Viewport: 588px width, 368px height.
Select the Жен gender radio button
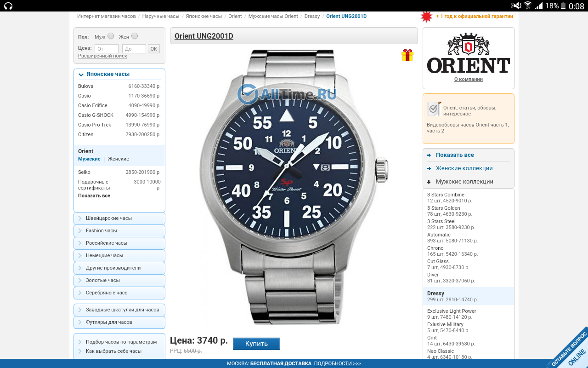pyautogui.click(x=135, y=36)
